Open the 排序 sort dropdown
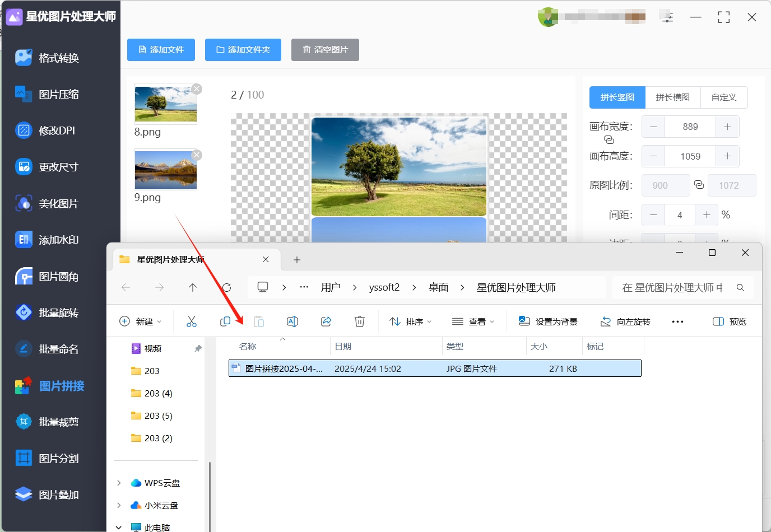771x532 pixels. click(411, 321)
